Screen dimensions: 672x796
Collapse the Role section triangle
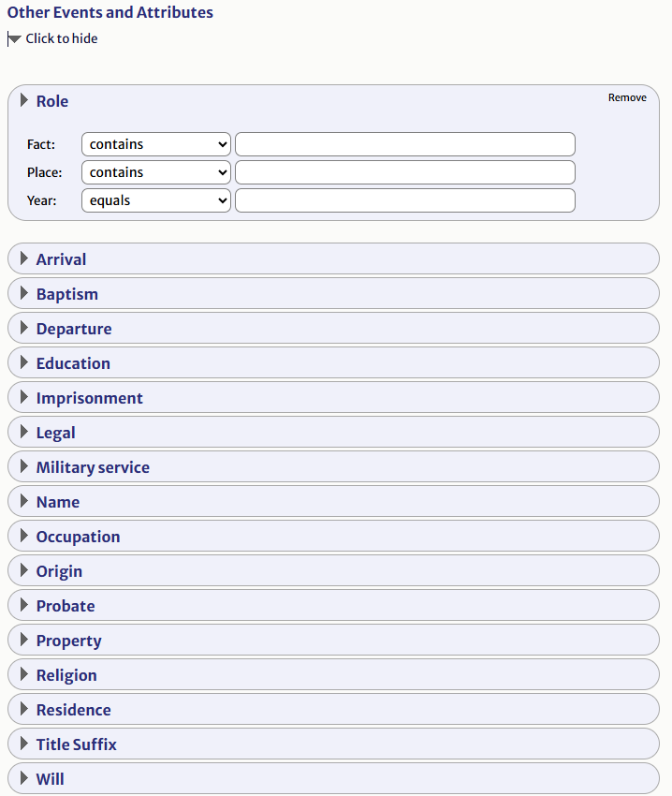24,101
